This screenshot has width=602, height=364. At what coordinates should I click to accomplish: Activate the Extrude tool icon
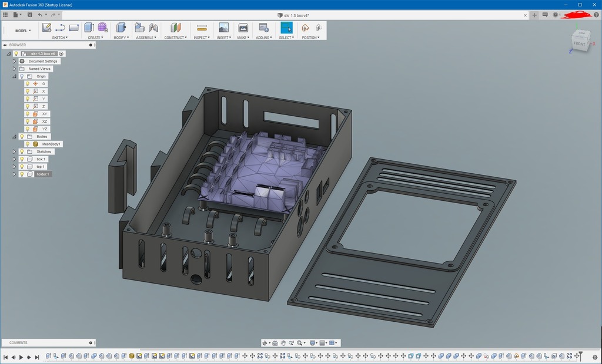pos(89,28)
